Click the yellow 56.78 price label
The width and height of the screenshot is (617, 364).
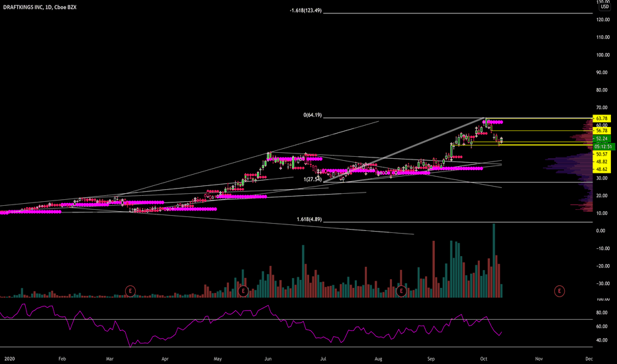[602, 130]
